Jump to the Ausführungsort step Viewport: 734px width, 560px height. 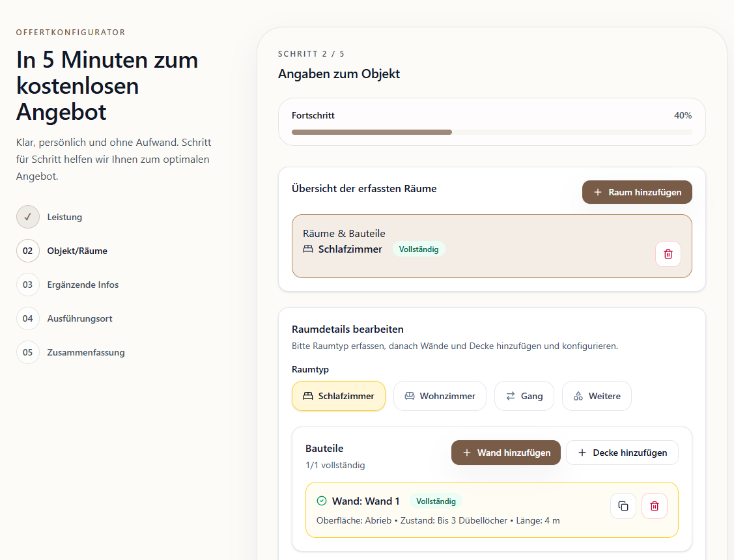[79, 318]
